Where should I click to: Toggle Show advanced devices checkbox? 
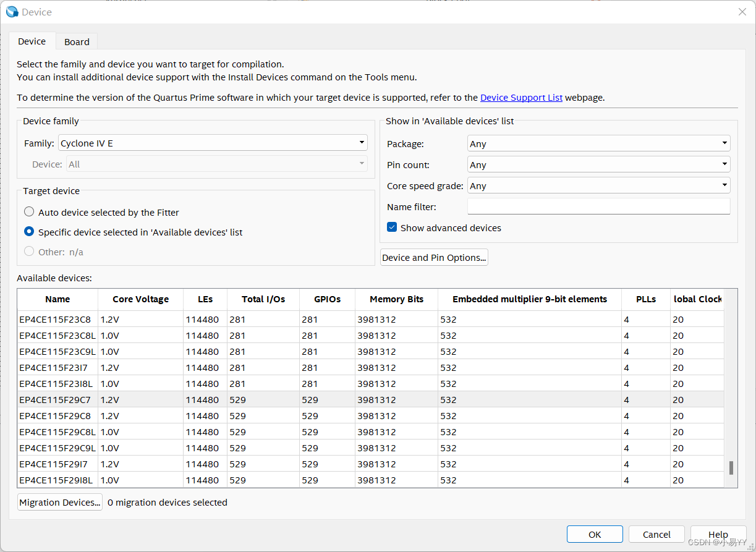[392, 227]
